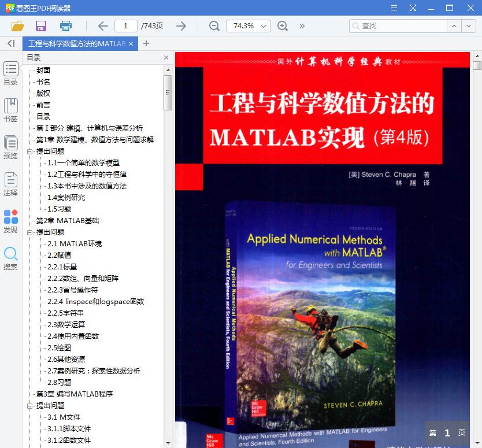Go to 2.2.4 linspace和logspace函数
Image resolution: width=482 pixels, height=448 pixels.
(95, 302)
